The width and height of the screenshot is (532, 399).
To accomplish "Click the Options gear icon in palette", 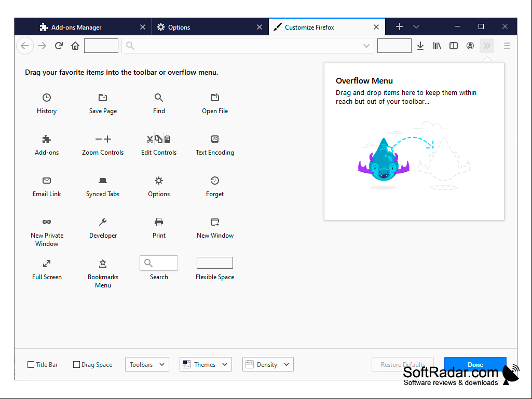I will (159, 181).
